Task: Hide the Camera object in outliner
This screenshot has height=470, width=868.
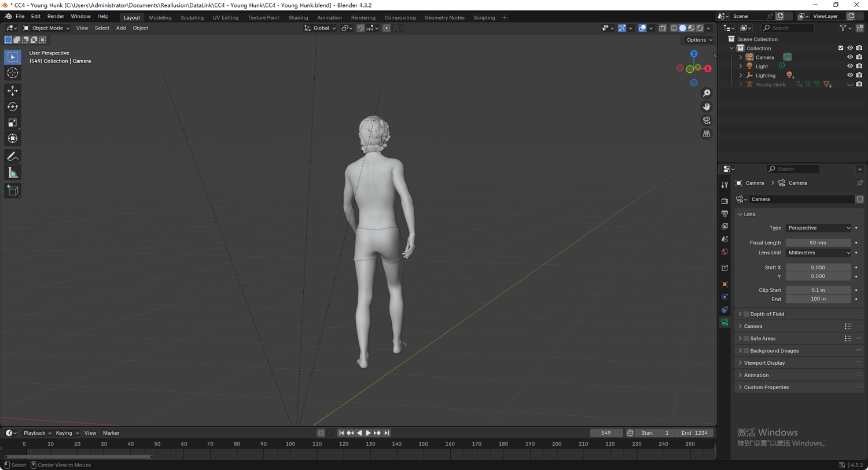Action: [x=850, y=57]
